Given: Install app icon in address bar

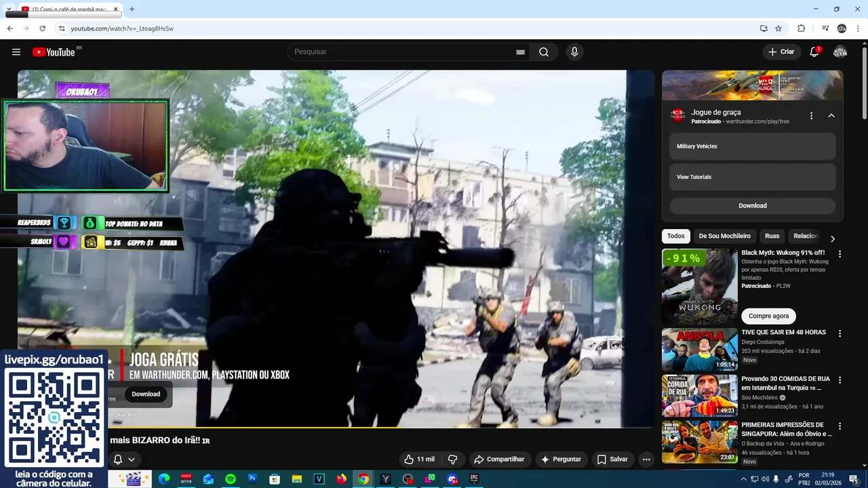Looking at the screenshot, I should click(x=764, y=28).
